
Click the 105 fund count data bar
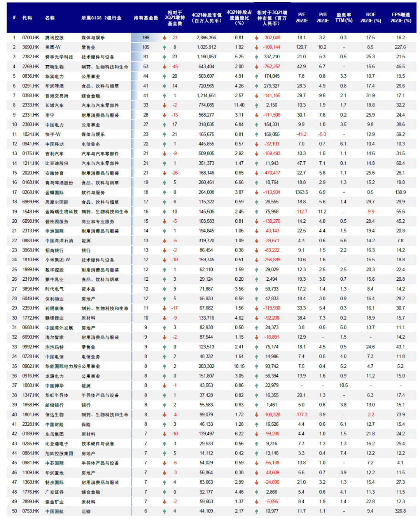click(x=139, y=47)
